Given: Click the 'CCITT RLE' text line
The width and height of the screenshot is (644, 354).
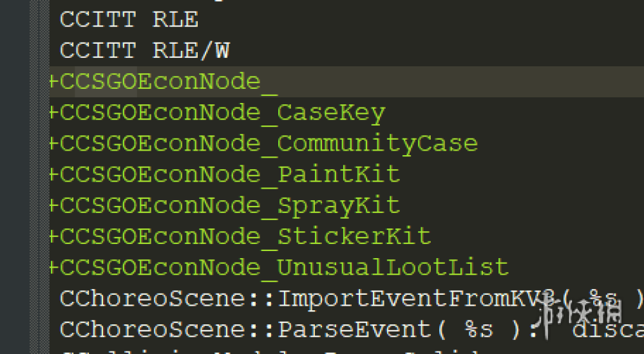Looking at the screenshot, I should tap(129, 20).
